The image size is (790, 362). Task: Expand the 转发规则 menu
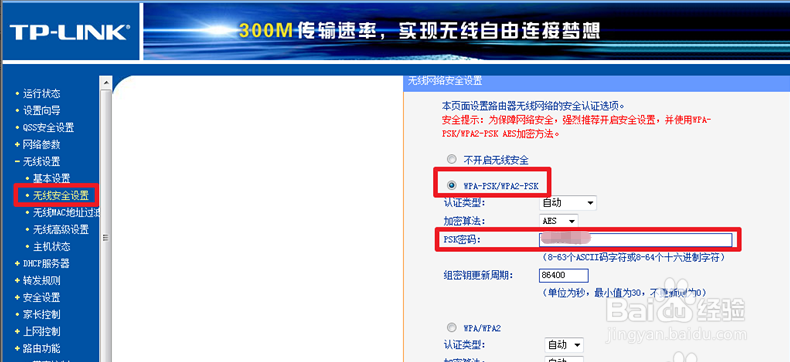pos(41,280)
